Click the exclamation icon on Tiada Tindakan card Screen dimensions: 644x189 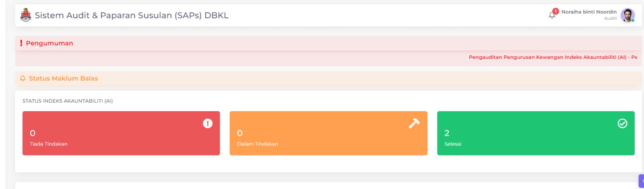pos(208,123)
